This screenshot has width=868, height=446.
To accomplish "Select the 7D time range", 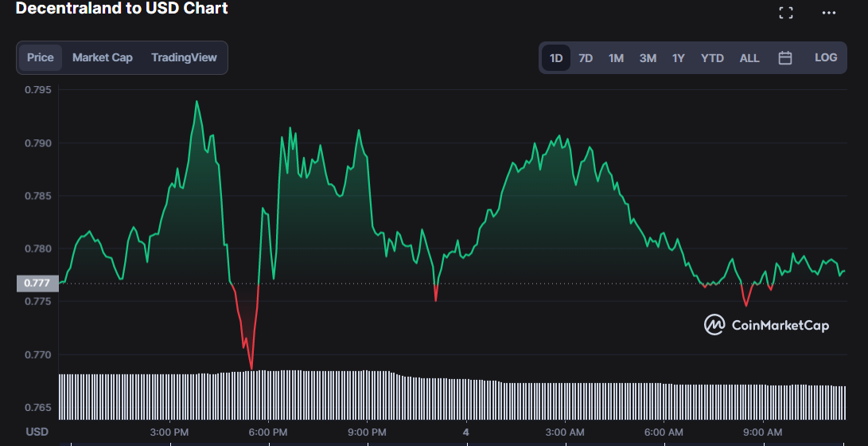I will click(x=586, y=57).
